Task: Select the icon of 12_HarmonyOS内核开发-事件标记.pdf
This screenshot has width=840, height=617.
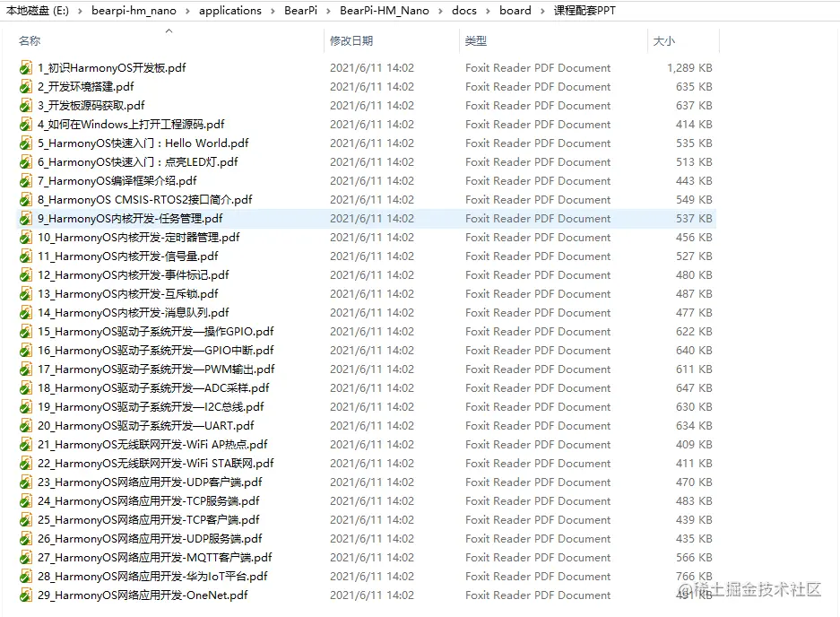Action: pyautogui.click(x=26, y=275)
